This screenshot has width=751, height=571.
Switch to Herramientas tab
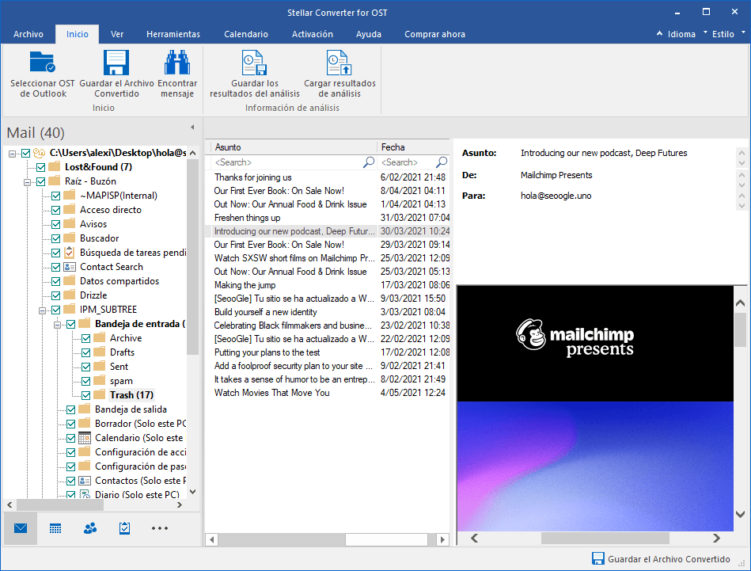(x=173, y=34)
